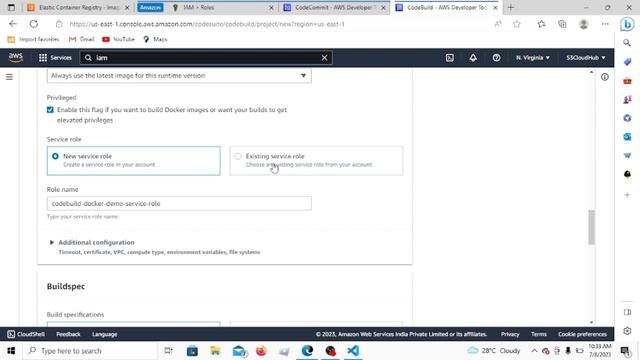Open AWS notifications bell
Screen dimensions: 640x360
pyautogui.click(x=473, y=58)
